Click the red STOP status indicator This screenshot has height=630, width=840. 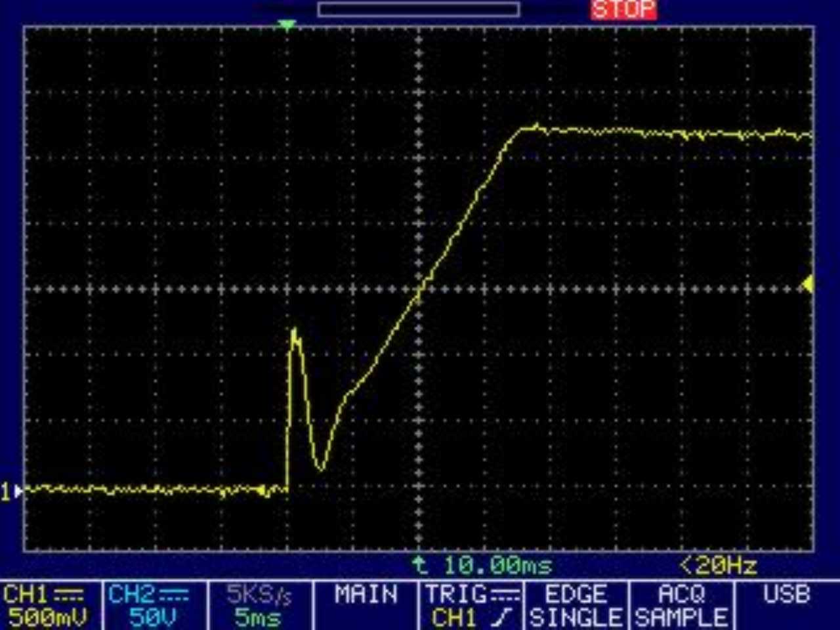coord(623,10)
